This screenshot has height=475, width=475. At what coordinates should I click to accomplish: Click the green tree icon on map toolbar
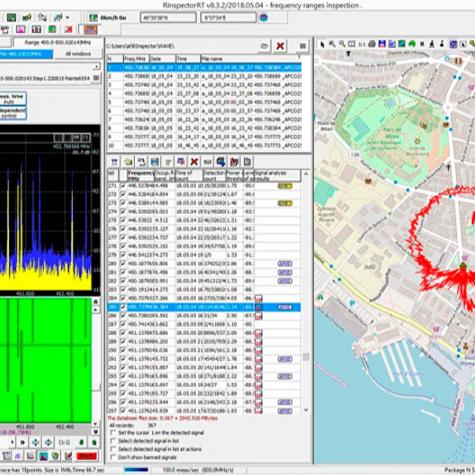point(412,44)
